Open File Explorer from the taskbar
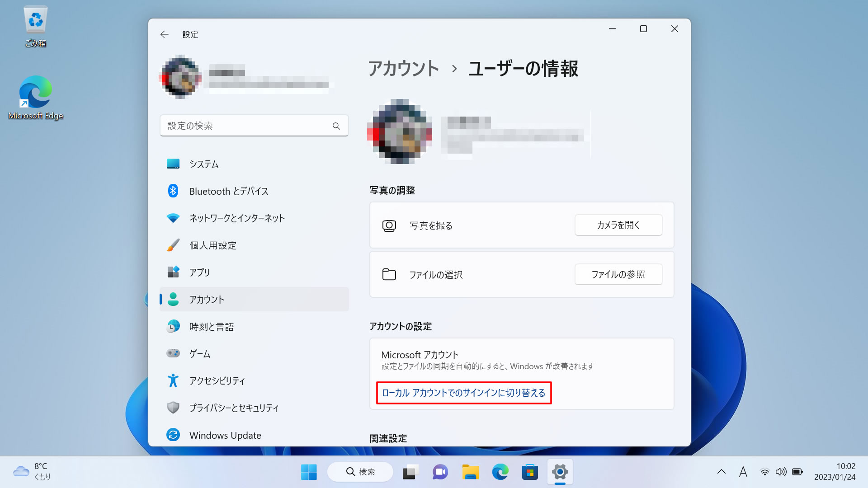The image size is (868, 488). (470, 472)
